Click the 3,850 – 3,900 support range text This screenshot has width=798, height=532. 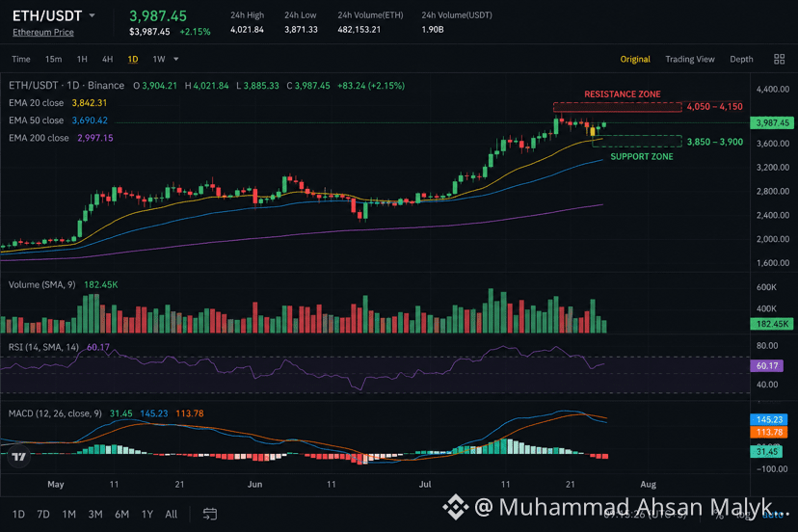714,142
